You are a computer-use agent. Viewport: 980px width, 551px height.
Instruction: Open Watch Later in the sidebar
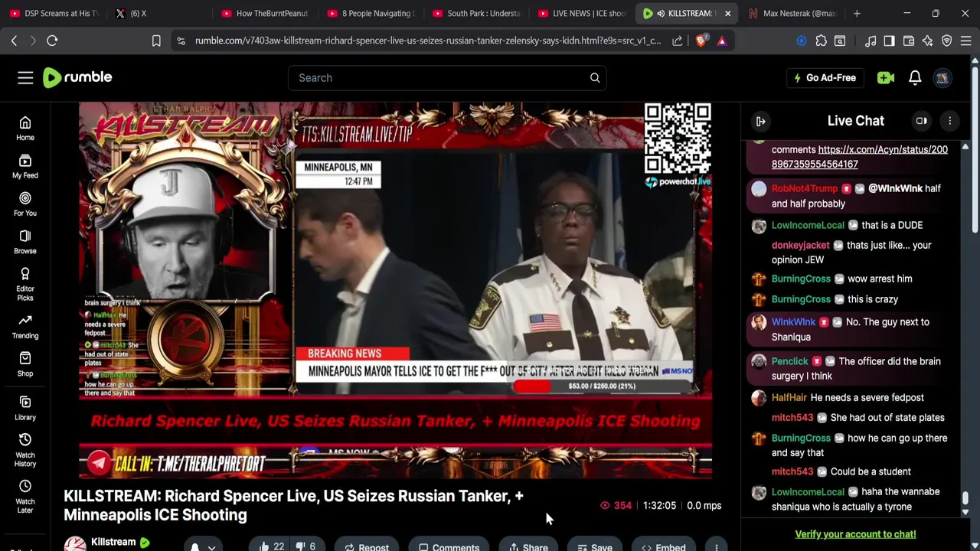(25, 497)
